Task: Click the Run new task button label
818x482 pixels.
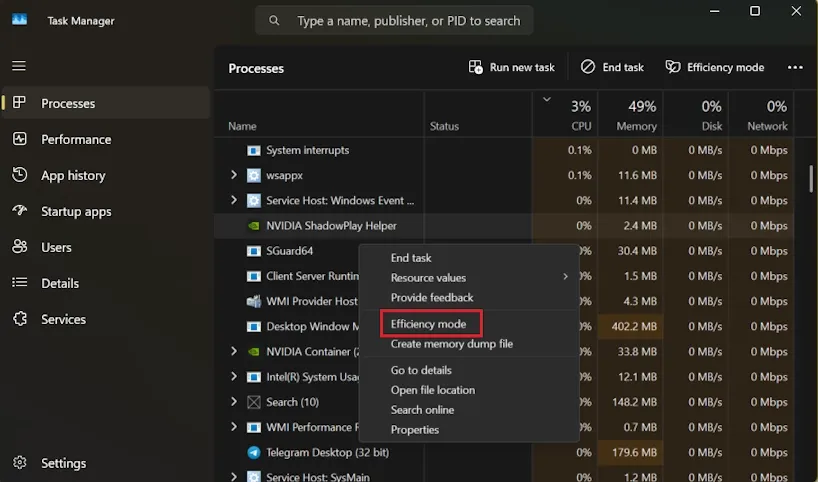Action: coord(522,67)
